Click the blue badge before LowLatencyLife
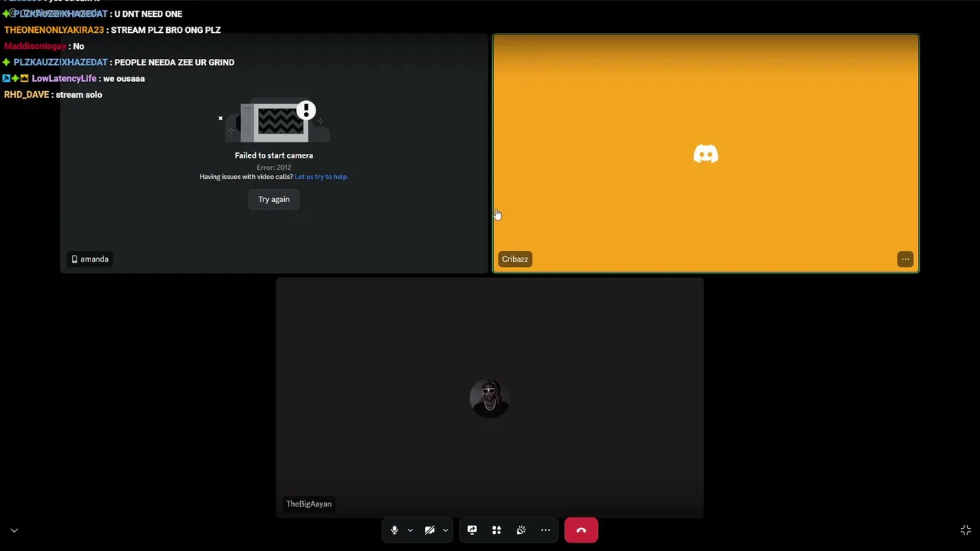 pyautogui.click(x=6, y=78)
